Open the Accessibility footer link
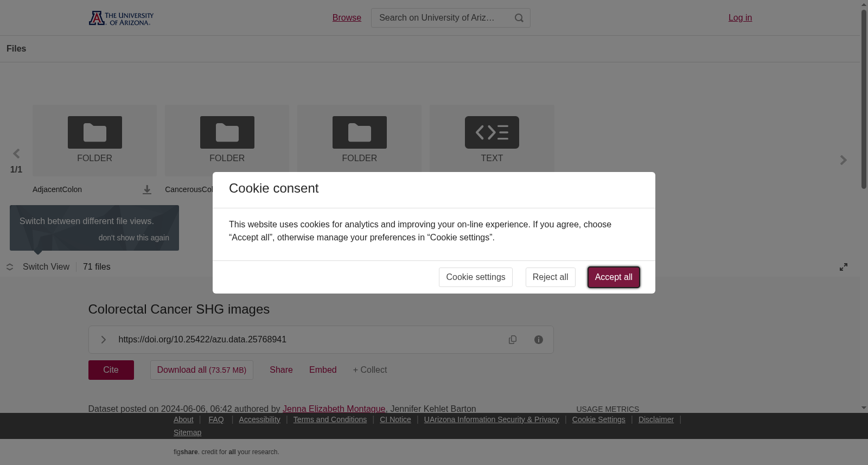This screenshot has height=465, width=868. pos(260,419)
